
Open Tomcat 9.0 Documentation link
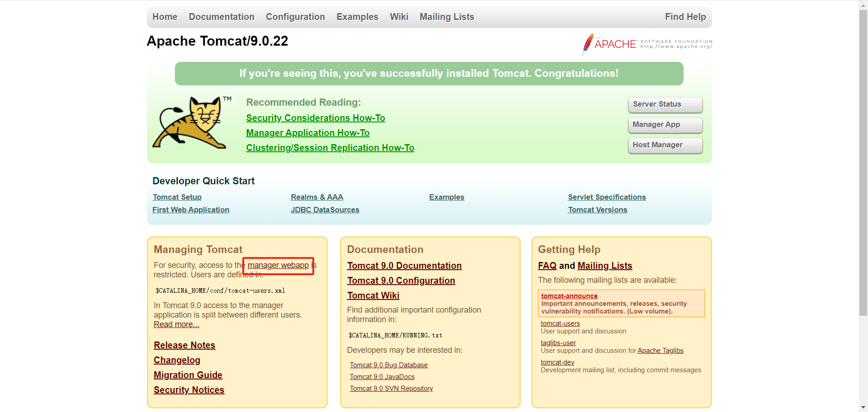[404, 266]
